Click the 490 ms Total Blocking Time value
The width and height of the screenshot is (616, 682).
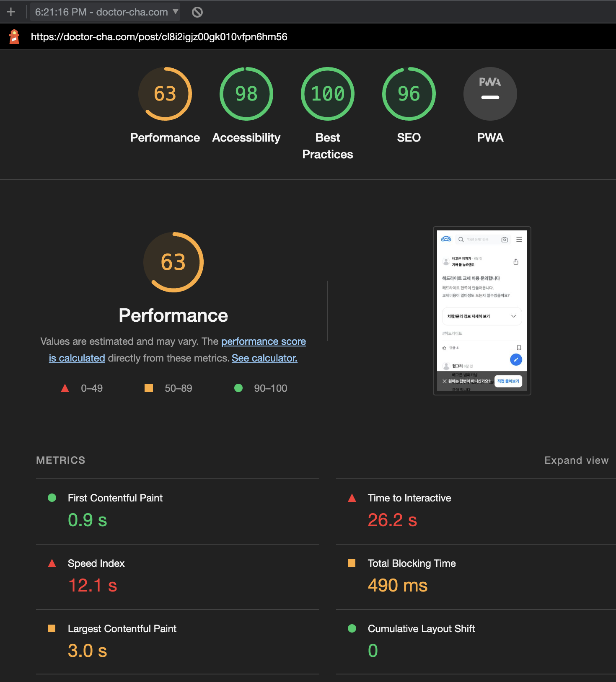398,586
